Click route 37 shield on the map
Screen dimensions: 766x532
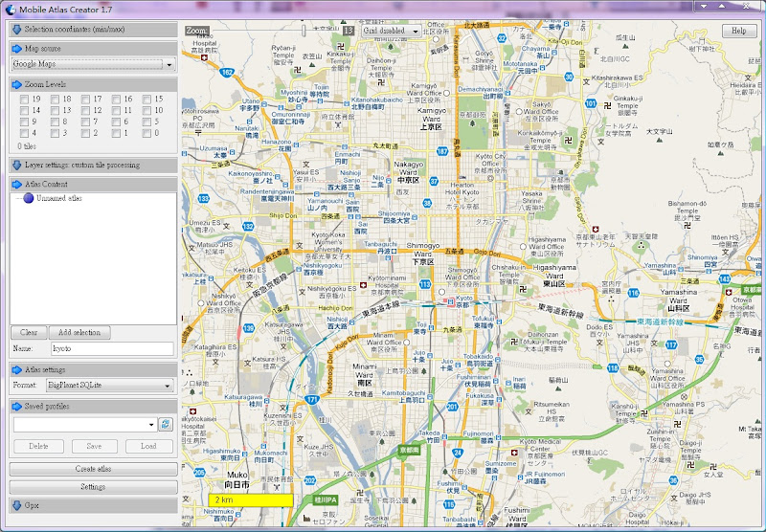[434, 182]
